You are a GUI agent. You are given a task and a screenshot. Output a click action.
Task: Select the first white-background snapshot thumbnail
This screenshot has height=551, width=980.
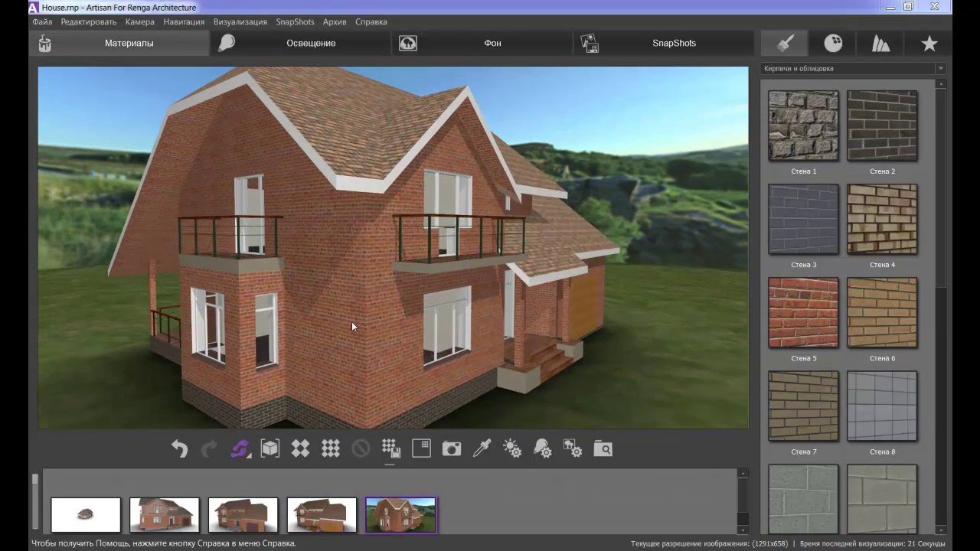[86, 514]
